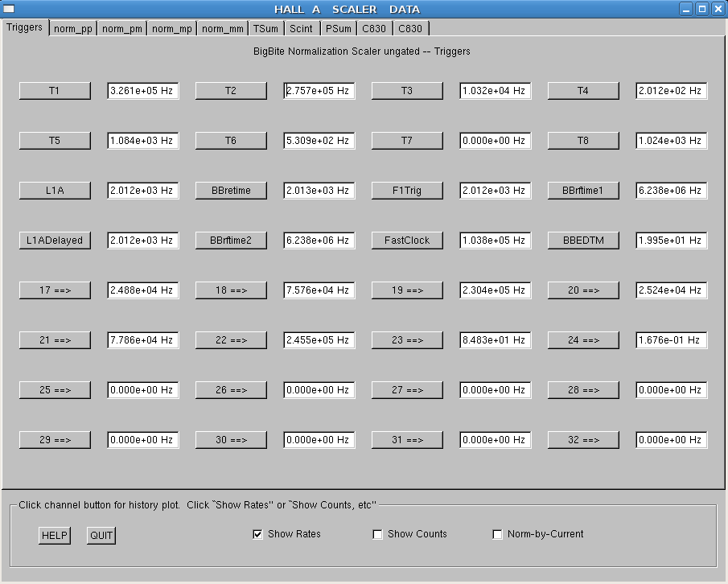The height and width of the screenshot is (584, 728).
Task: Click the channel 24 value 1.676e-01 Hz
Action: [x=672, y=340]
